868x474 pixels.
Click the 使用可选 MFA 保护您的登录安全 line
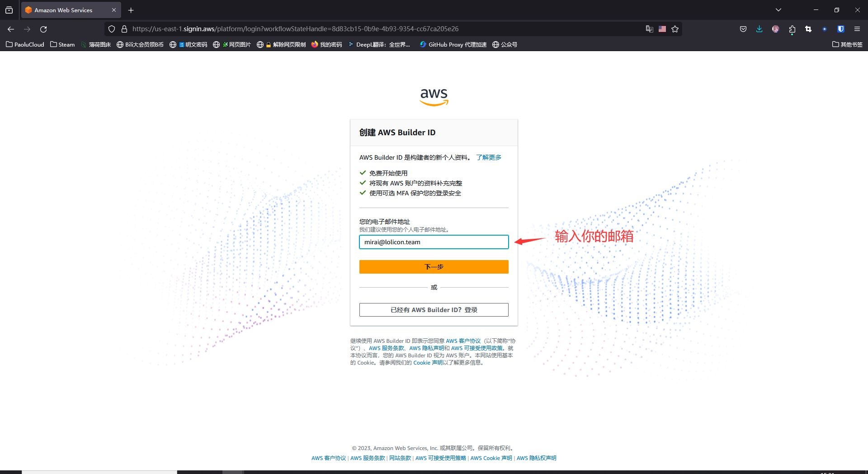point(415,193)
